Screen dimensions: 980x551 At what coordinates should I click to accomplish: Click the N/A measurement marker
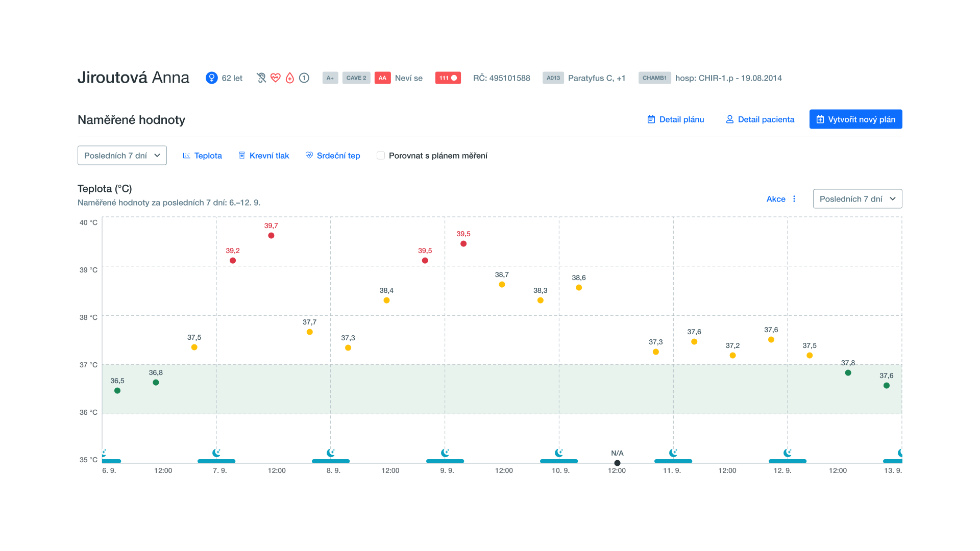pyautogui.click(x=617, y=463)
